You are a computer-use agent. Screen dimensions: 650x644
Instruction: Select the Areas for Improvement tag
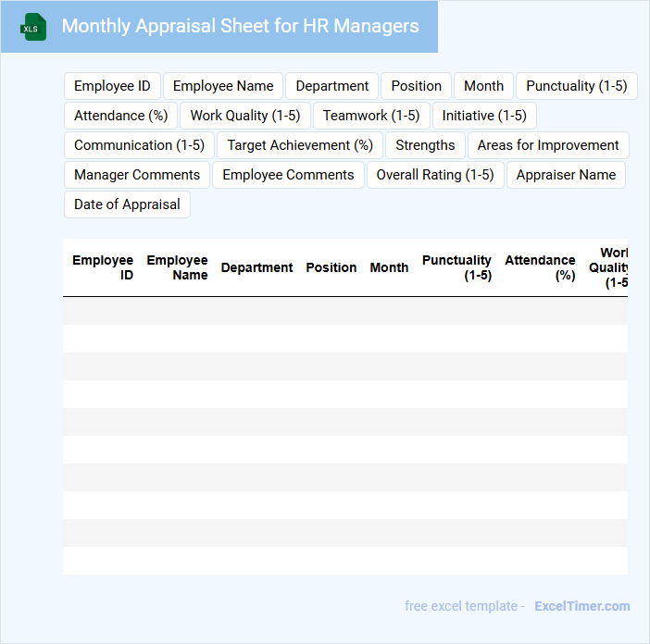(548, 145)
